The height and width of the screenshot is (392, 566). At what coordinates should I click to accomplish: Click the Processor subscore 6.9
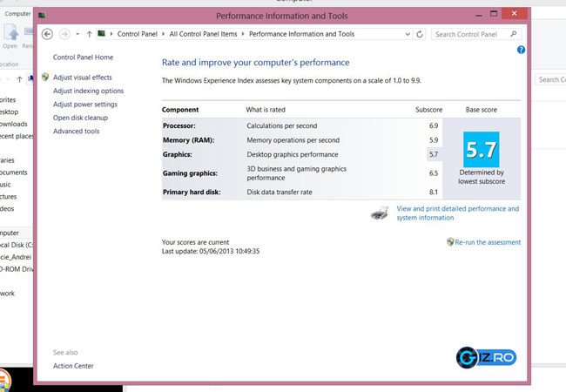(x=434, y=125)
